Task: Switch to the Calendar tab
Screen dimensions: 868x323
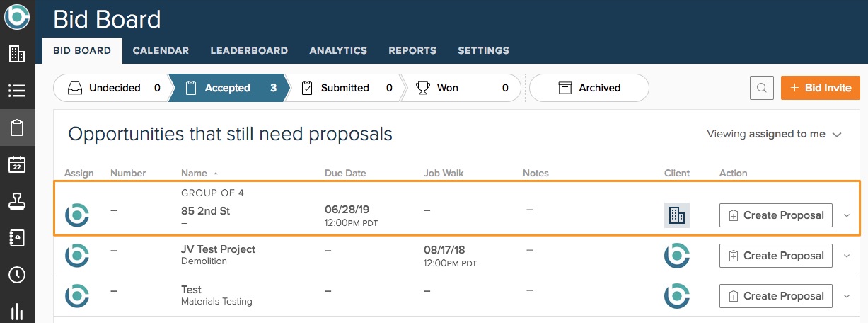Action: (161, 50)
